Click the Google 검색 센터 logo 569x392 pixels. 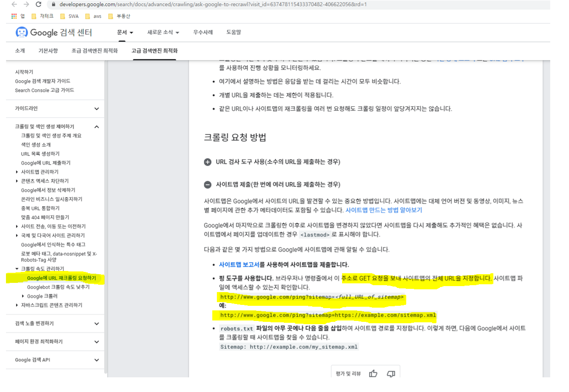click(54, 33)
